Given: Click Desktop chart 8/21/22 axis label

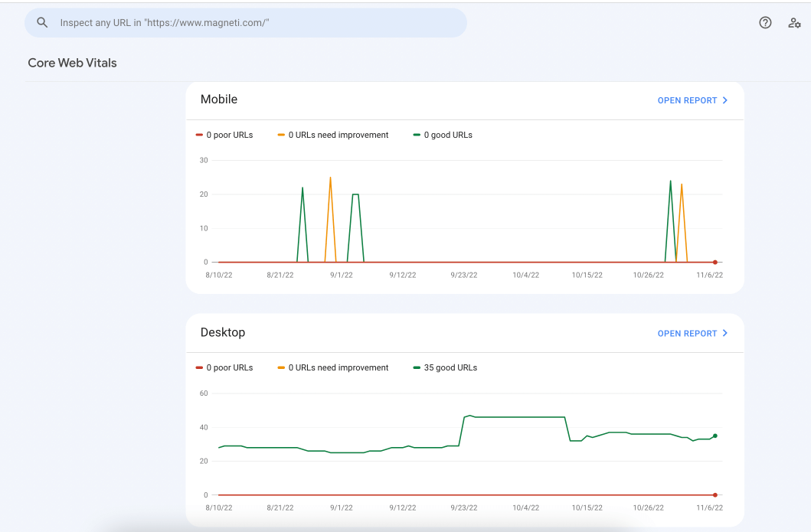Looking at the screenshot, I should click(280, 508).
